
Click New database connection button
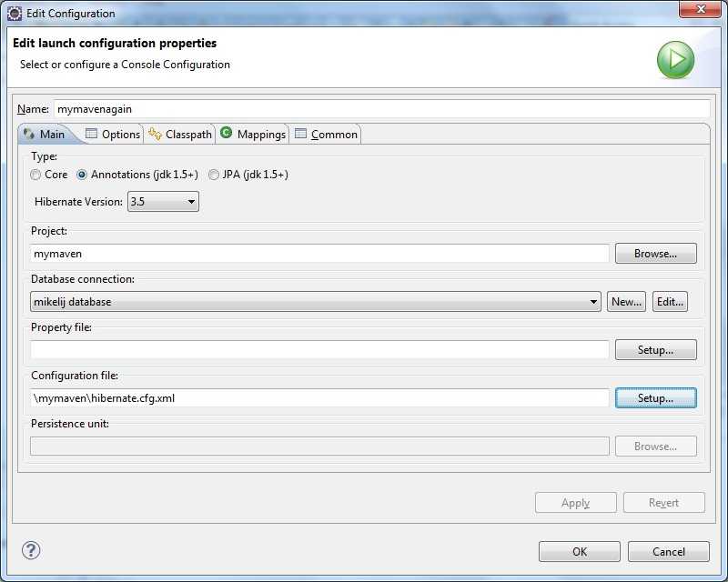[x=626, y=302]
